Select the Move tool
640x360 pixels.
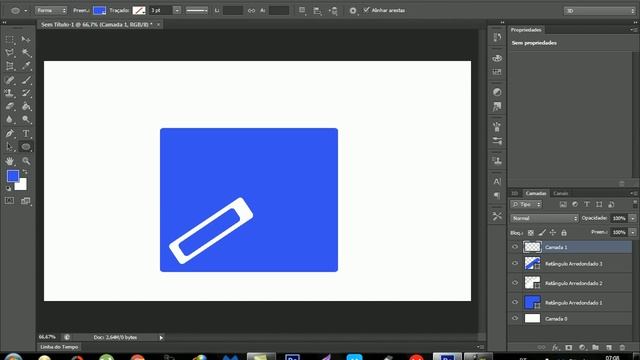pyautogui.click(x=26, y=40)
